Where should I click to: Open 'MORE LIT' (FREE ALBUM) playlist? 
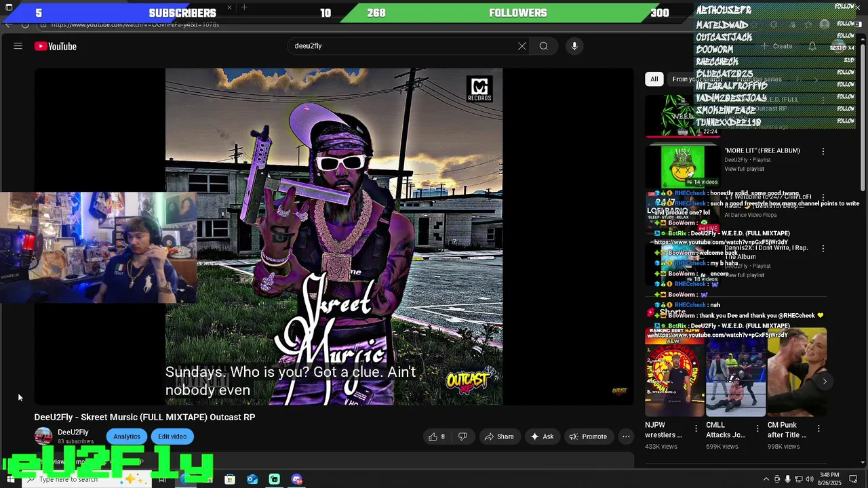(x=762, y=150)
